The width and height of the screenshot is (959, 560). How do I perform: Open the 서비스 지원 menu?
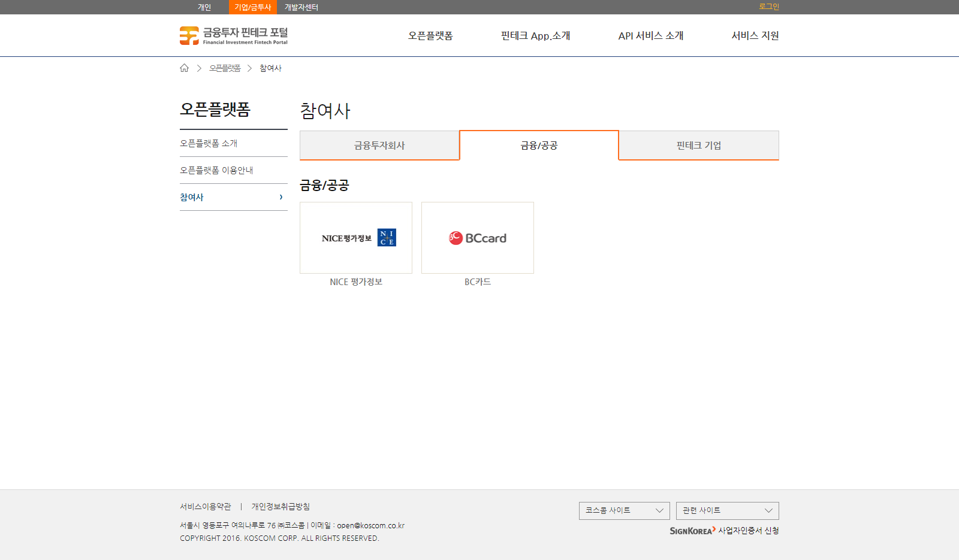[x=755, y=36]
